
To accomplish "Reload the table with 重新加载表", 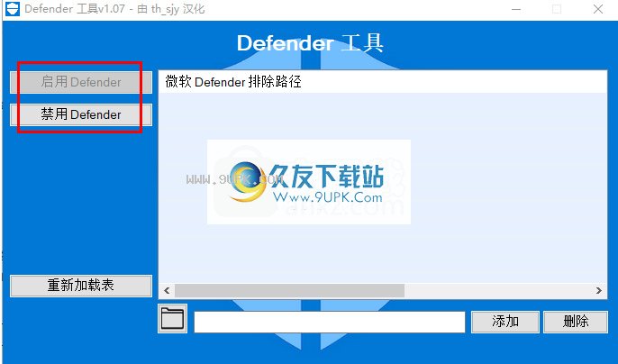I will click(81, 286).
